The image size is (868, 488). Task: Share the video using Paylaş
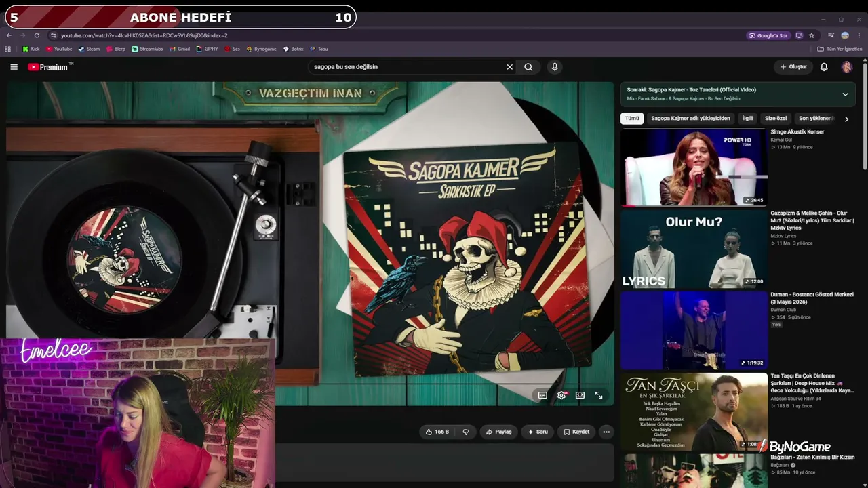498,432
